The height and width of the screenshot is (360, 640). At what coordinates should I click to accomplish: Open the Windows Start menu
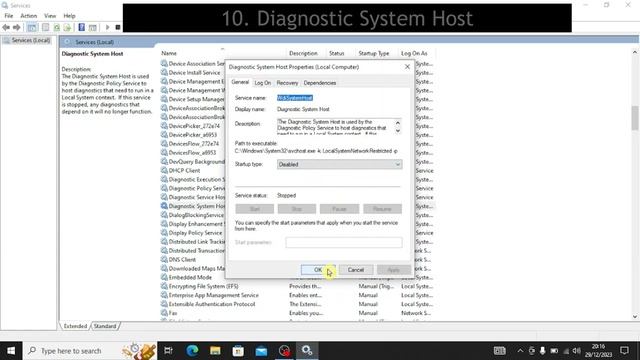[x=11, y=351]
